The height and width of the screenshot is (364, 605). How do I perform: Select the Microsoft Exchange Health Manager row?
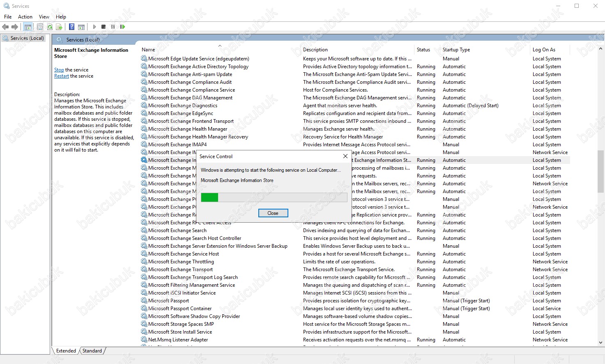pos(355,129)
